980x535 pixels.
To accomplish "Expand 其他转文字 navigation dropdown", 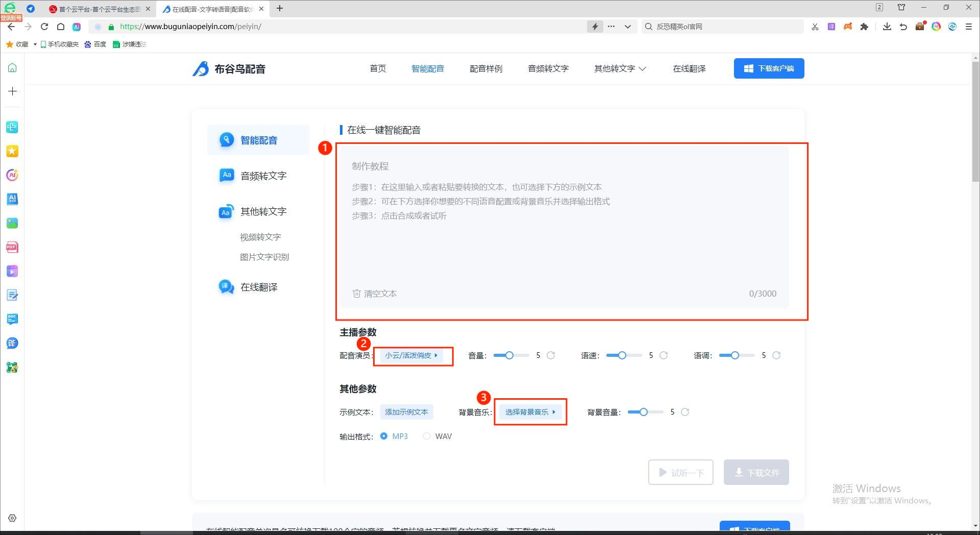I will 620,68.
